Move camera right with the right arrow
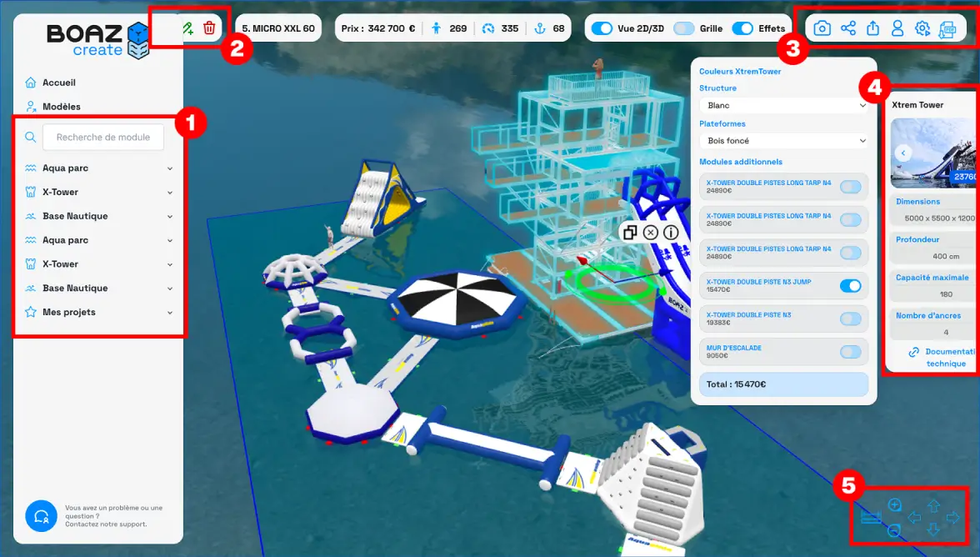This screenshot has height=557, width=980. (953, 518)
